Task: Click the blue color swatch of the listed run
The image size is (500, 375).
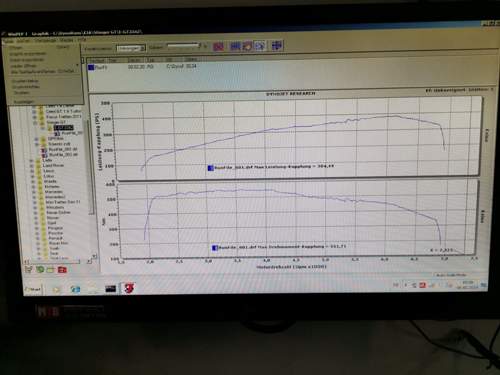Action: (91, 68)
